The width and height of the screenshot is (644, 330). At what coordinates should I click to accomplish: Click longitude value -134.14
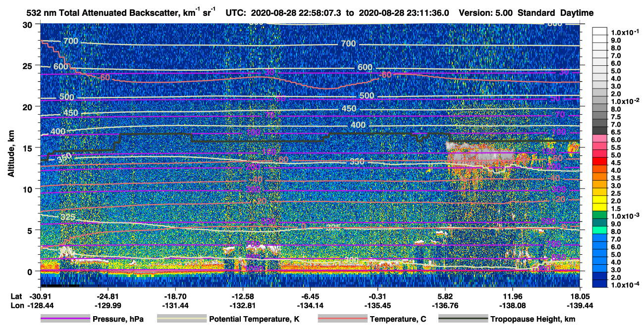coord(310,305)
